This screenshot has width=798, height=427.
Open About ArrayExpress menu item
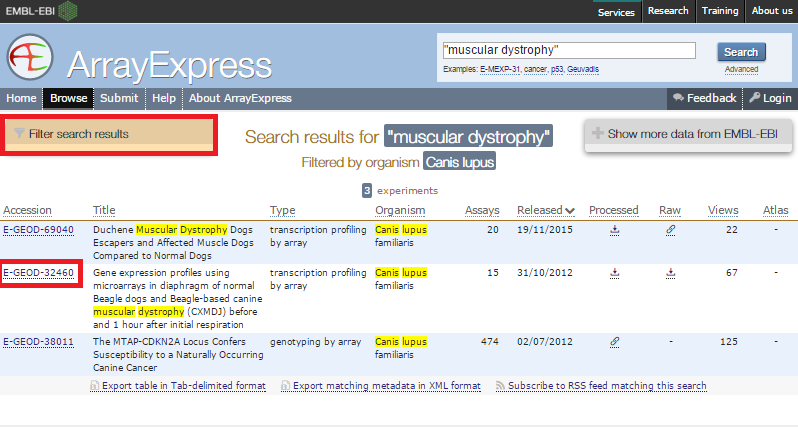pyautogui.click(x=240, y=98)
